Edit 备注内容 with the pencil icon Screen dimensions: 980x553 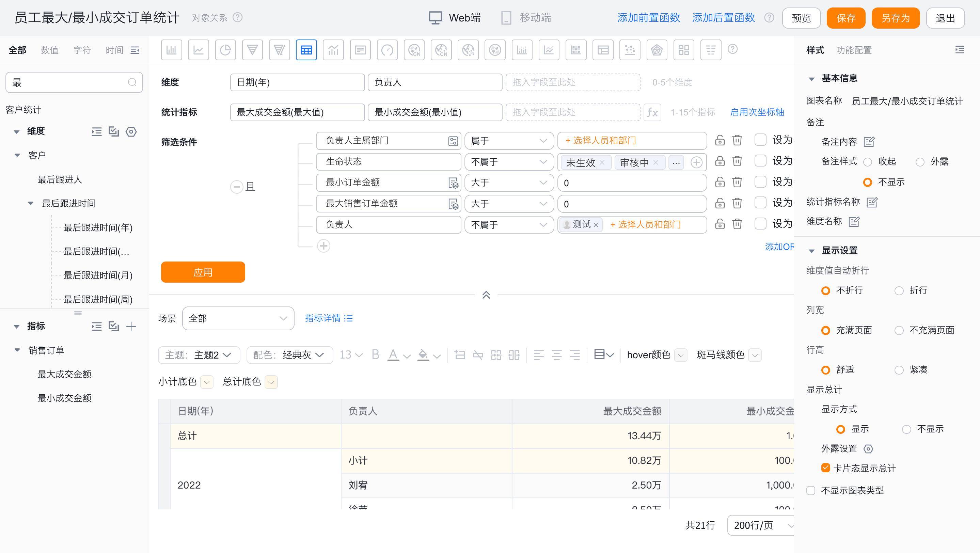tap(869, 142)
